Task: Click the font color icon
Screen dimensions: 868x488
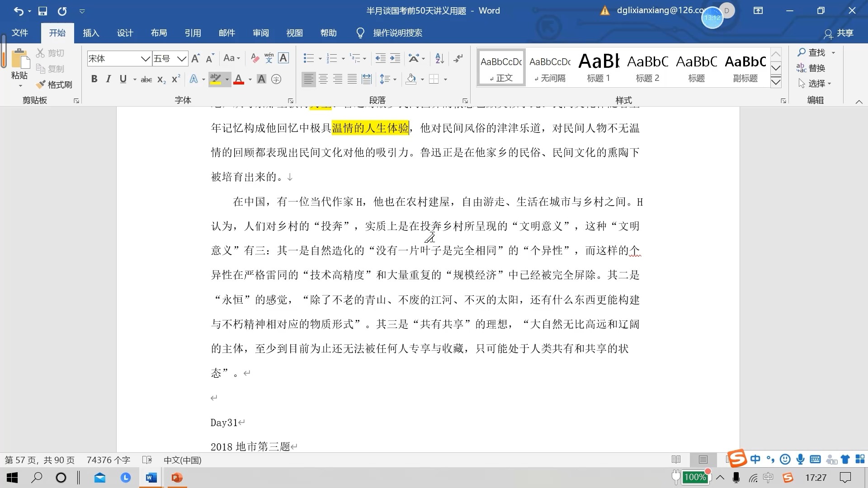Action: click(x=238, y=79)
